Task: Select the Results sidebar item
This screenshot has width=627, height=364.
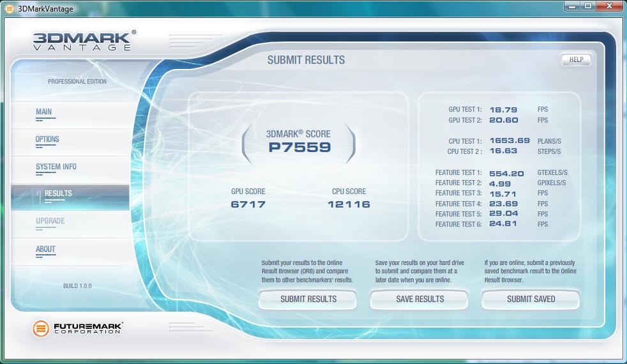Action: (70, 197)
